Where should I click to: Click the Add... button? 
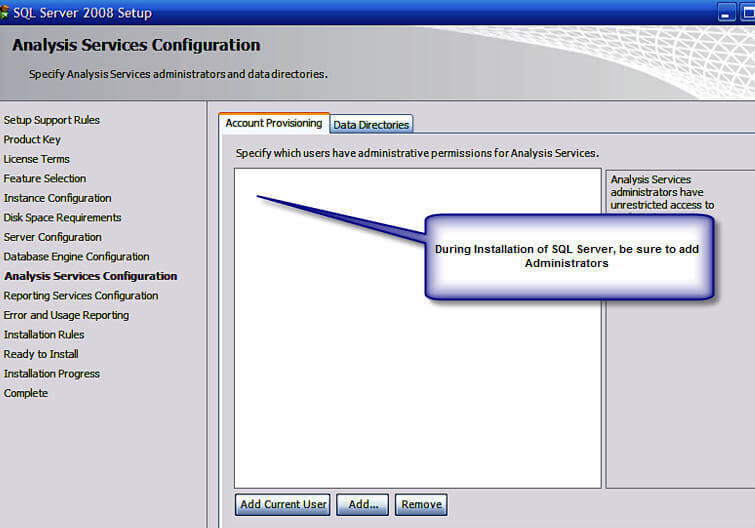coord(363,504)
